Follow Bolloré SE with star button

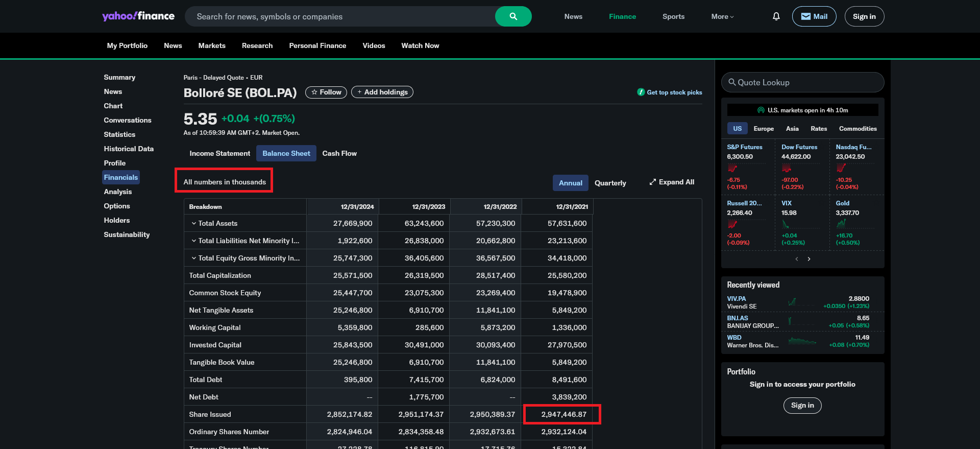(326, 92)
